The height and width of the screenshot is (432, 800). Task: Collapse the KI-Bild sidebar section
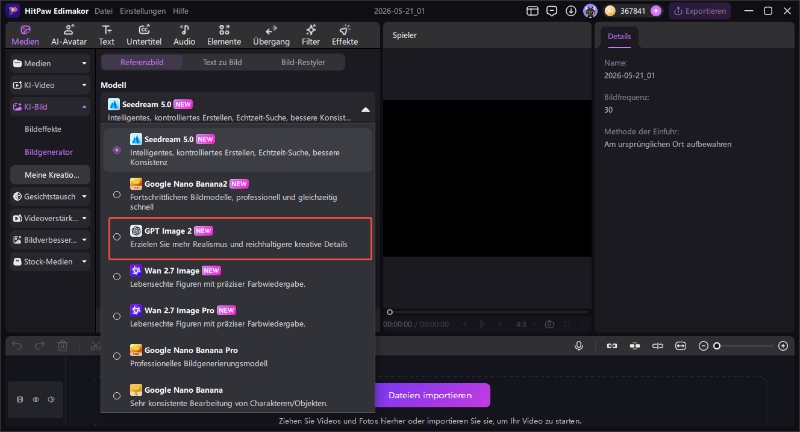click(x=50, y=107)
